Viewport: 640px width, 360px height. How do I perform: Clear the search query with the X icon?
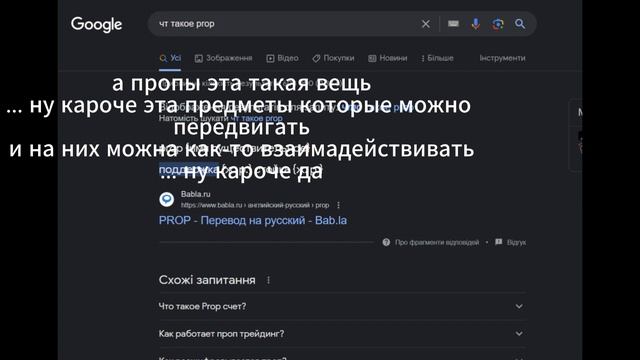(426, 24)
